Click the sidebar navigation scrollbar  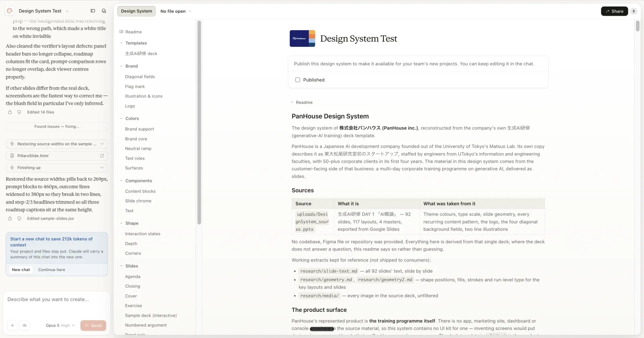(x=199, y=122)
